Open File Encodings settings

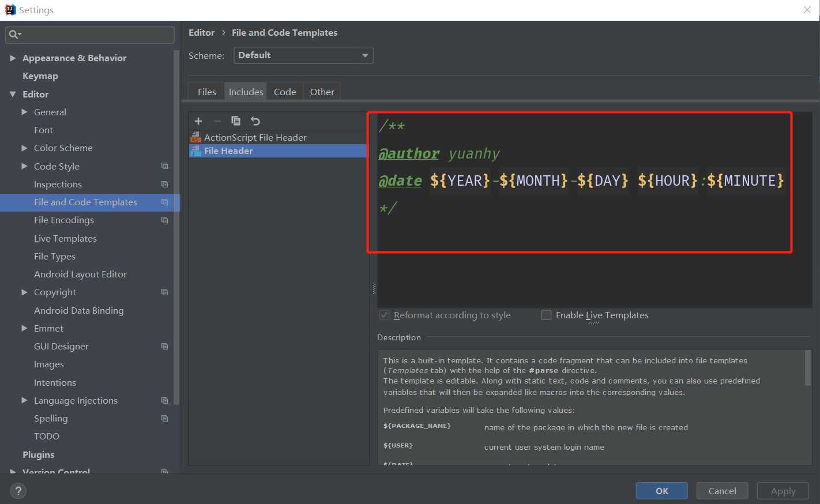pos(64,220)
